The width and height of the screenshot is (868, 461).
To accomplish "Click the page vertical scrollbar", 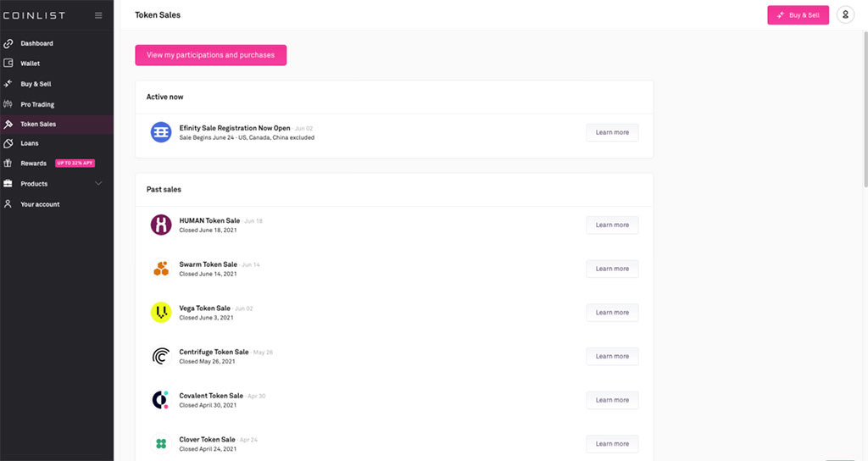I will click(x=865, y=110).
